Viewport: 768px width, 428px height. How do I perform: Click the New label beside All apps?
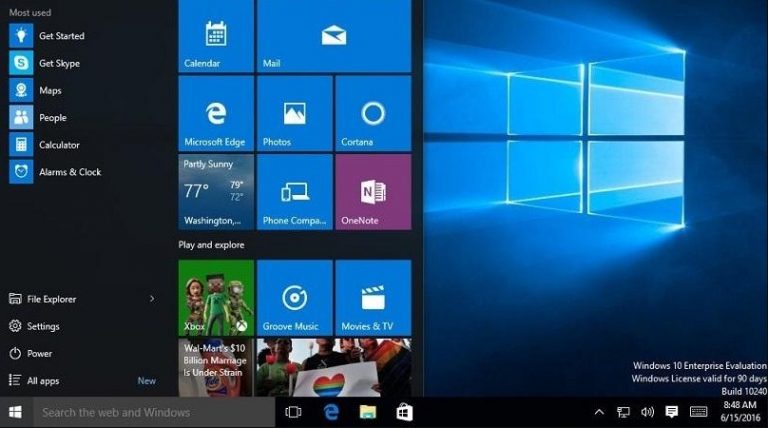[146, 380]
